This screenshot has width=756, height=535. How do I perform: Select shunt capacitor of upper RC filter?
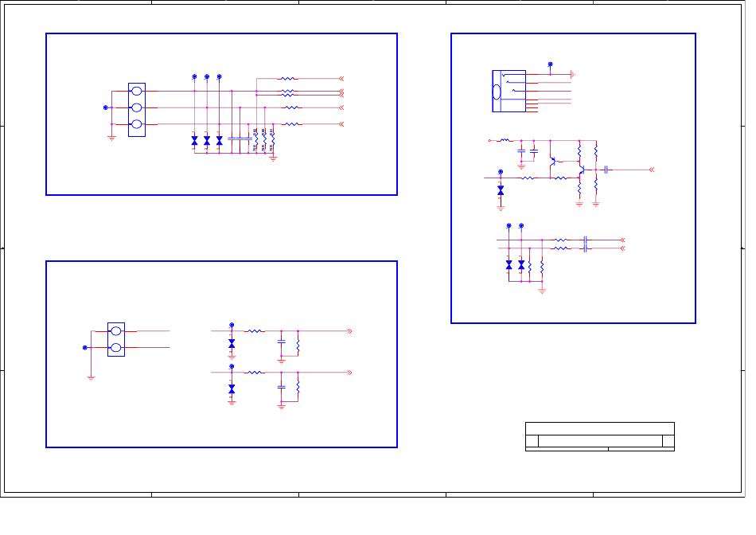pyautogui.click(x=282, y=342)
